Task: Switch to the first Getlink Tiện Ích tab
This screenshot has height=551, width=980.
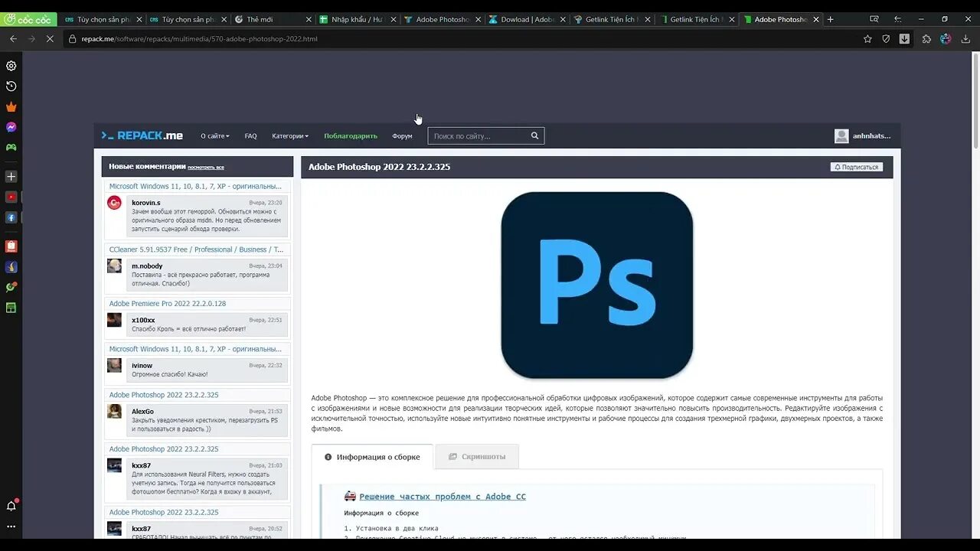Action: coord(611,19)
